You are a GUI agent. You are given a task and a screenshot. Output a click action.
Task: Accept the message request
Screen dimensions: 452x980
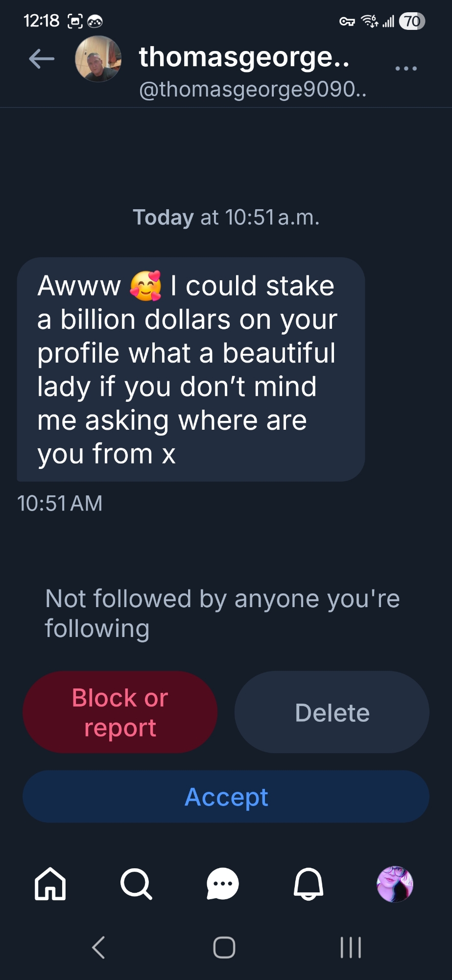(x=226, y=797)
